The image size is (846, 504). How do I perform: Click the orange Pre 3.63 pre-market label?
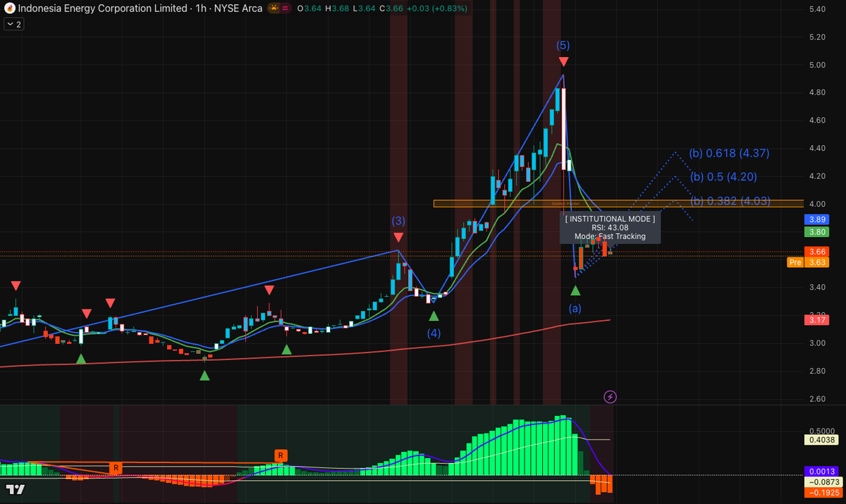(x=808, y=262)
